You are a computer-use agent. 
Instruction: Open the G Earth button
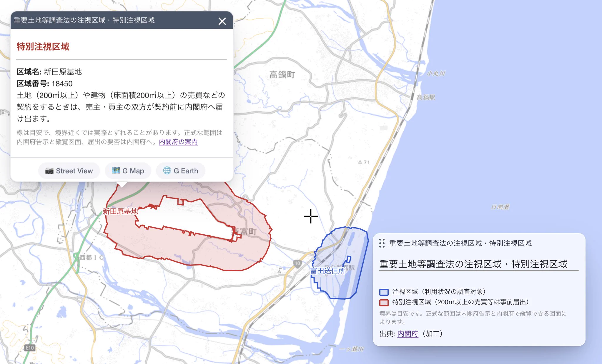click(x=181, y=171)
